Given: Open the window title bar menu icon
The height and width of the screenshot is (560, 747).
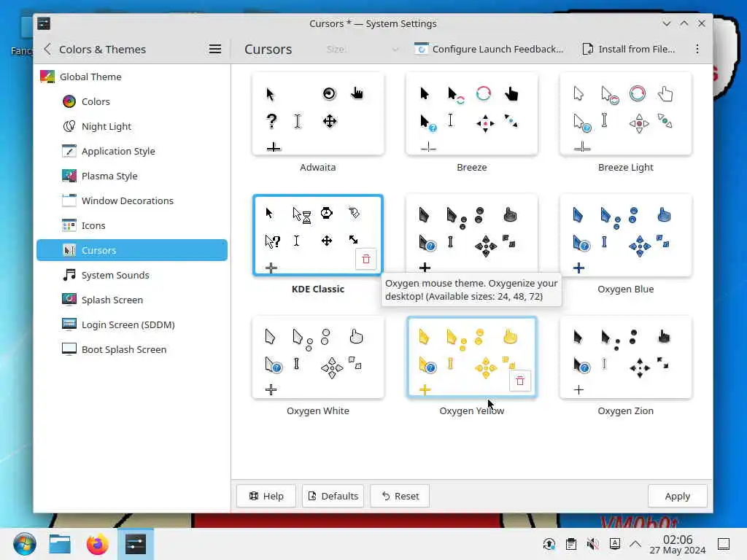Looking at the screenshot, I should pos(44,23).
